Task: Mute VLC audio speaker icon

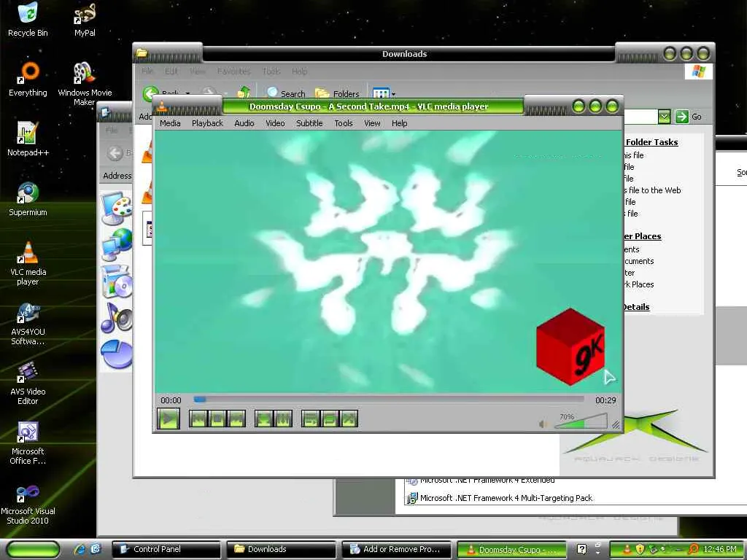Action: pyautogui.click(x=543, y=424)
